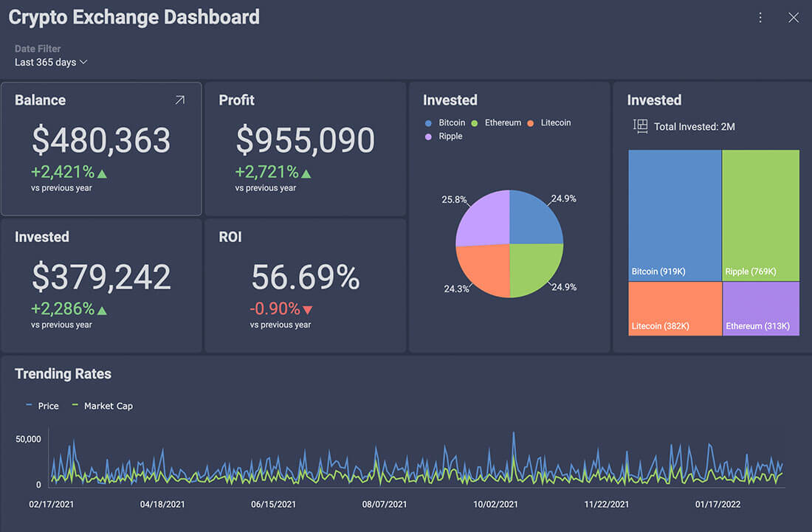Expand the Last 365 days date filter

(x=51, y=62)
